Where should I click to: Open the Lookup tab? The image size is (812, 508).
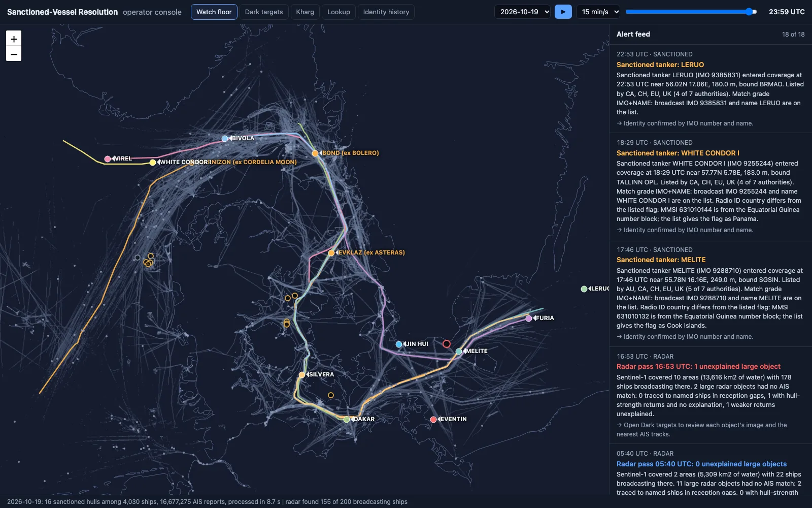coord(339,12)
